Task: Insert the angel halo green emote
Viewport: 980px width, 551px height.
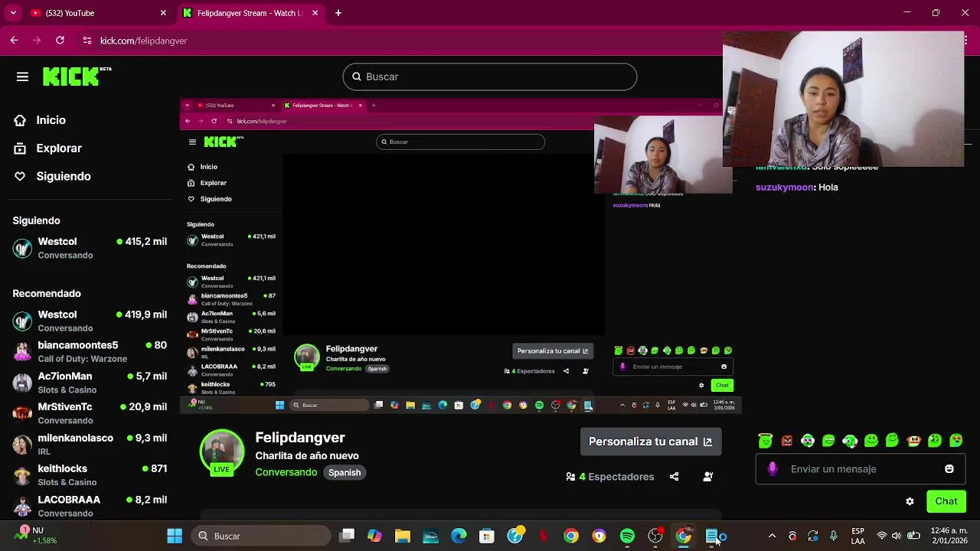Action: click(766, 440)
